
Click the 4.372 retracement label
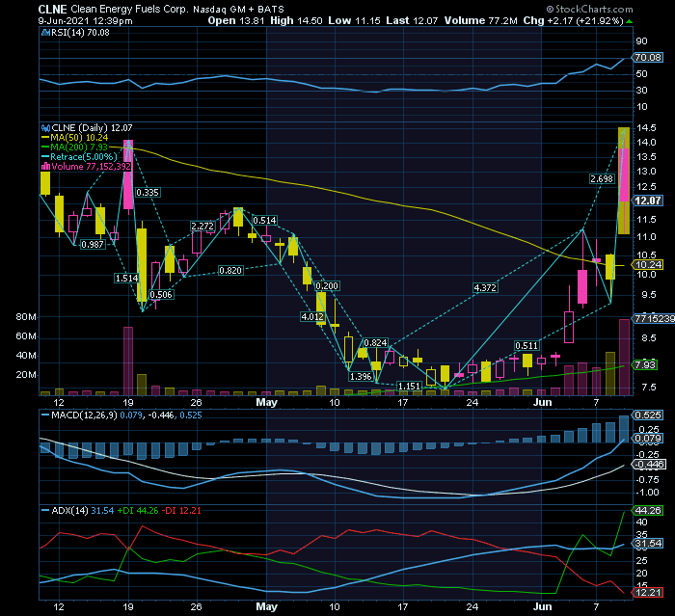485,287
